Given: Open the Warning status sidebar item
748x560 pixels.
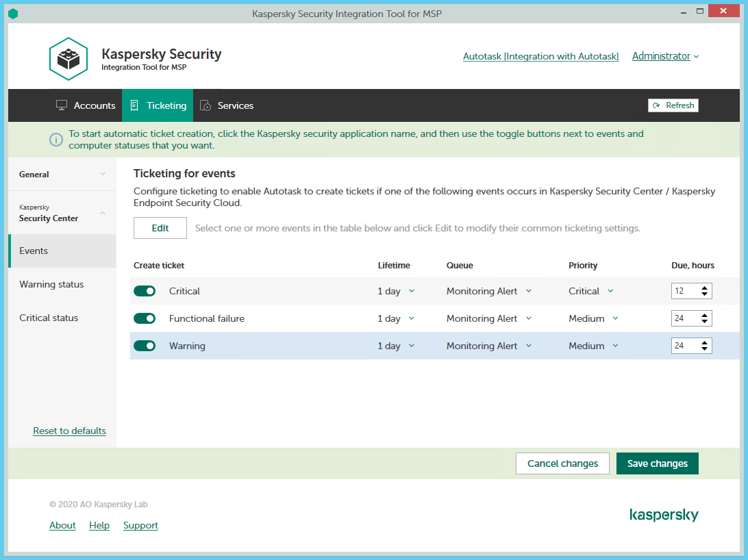Looking at the screenshot, I should pyautogui.click(x=51, y=284).
